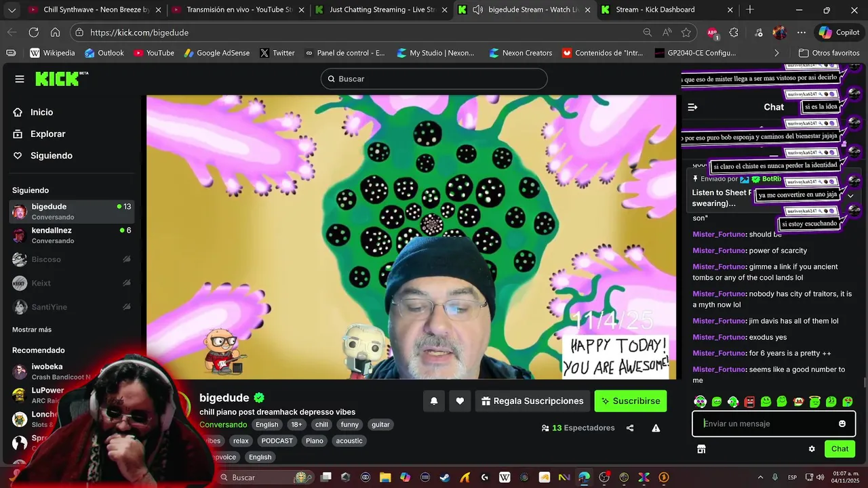
Task: Expand pinned message chevron in chat
Action: point(850,195)
